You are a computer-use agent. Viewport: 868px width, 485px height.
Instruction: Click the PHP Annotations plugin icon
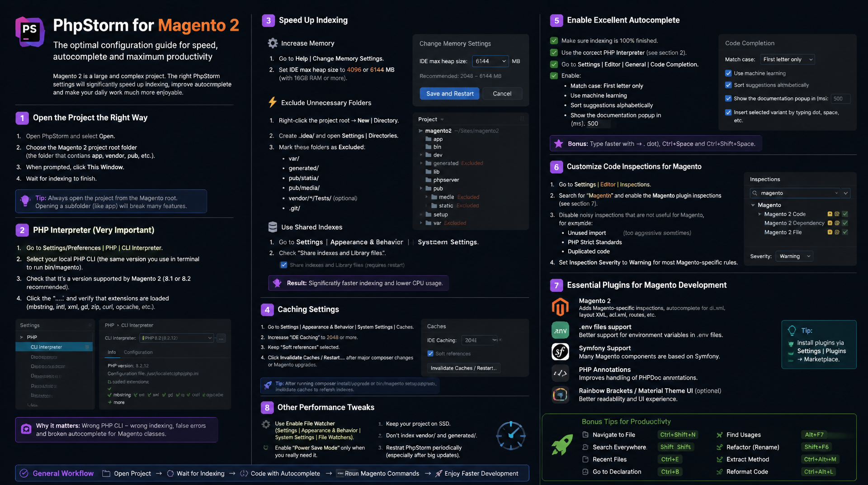560,373
